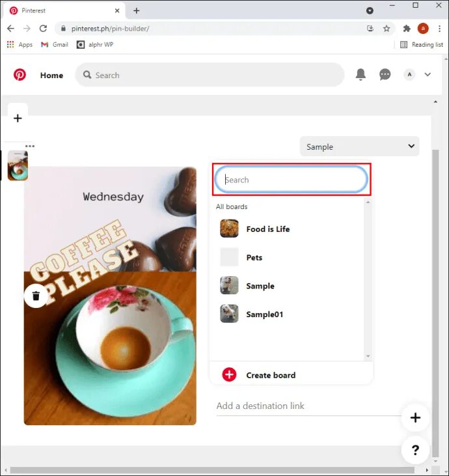449x476 pixels.
Task: Select the Sample board in list
Action: tap(287, 286)
